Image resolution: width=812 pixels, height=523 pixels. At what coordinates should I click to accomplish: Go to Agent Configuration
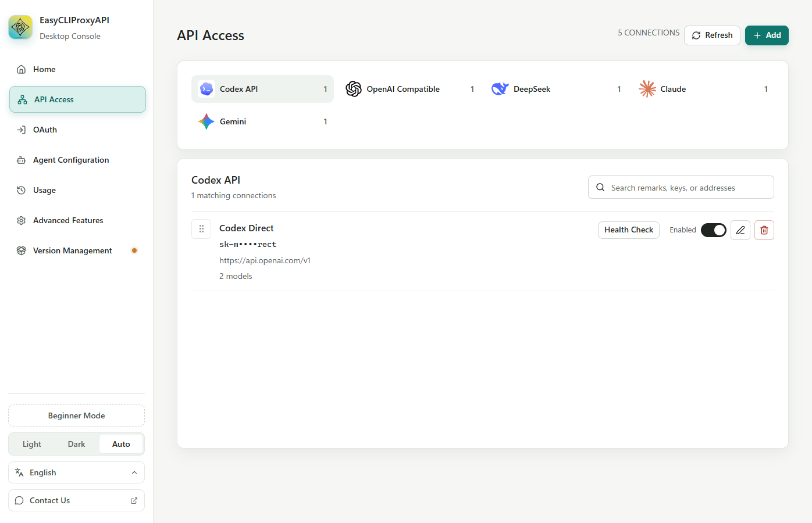tap(77, 160)
